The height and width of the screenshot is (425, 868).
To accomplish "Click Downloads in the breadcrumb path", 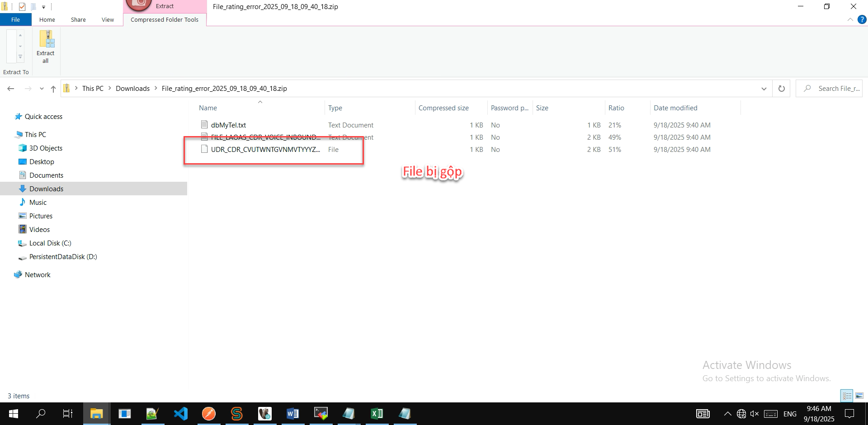I will 132,89.
